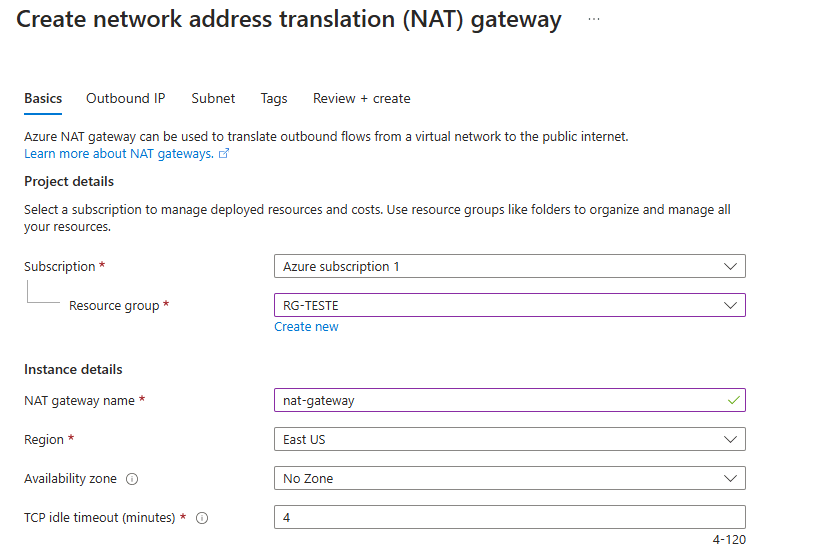This screenshot has width=820, height=560.
Task: Click the Create new resource group link
Action: [x=306, y=327]
